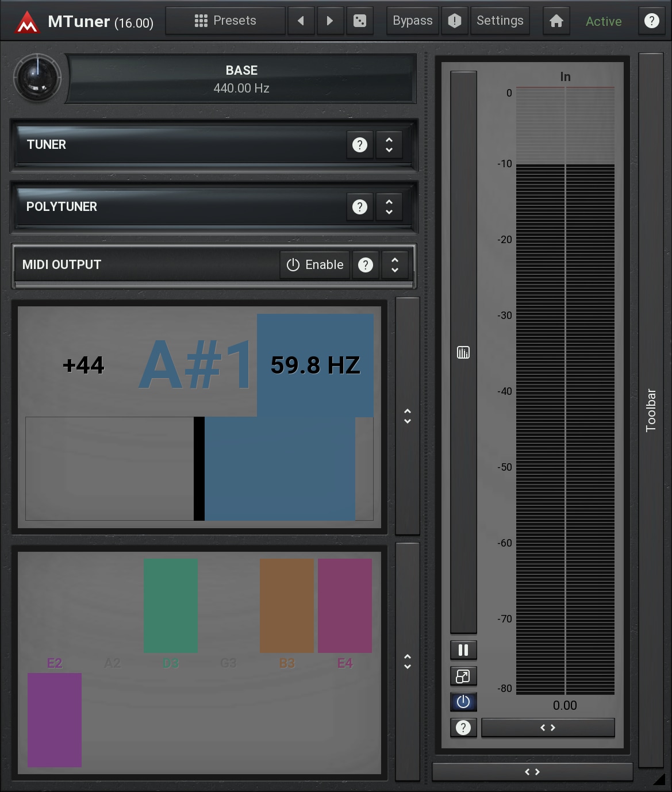Click the POLYTUNER section header
This screenshot has width=672, height=792.
[214, 207]
